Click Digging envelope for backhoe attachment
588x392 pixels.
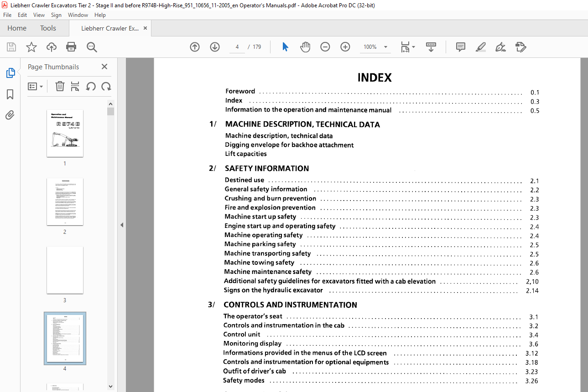(289, 145)
